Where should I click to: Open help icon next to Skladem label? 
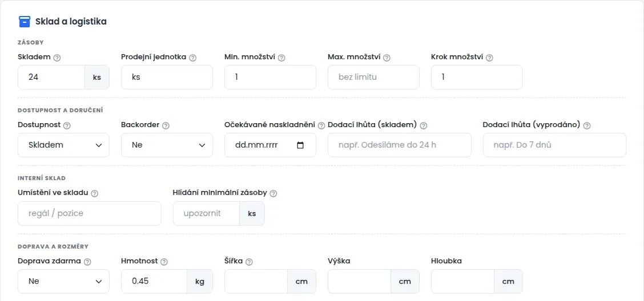click(57, 58)
